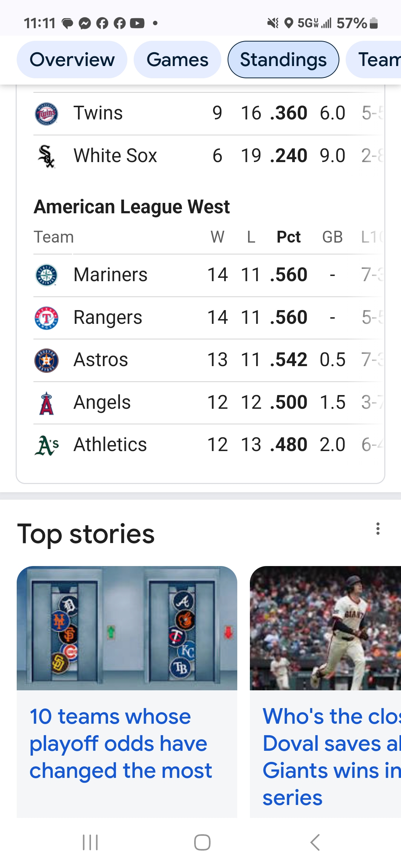Select the Standings tab
This screenshot has width=401, height=868.
point(283,60)
